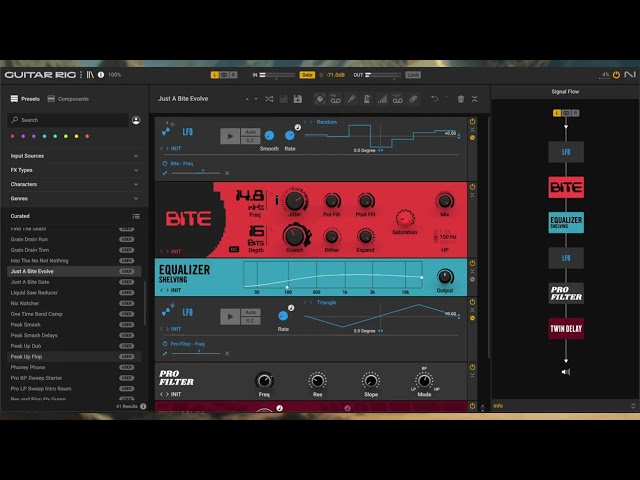The height and width of the screenshot is (480, 640).
Task: Toggle Bite - Freq modulation assignment
Action: point(165,163)
